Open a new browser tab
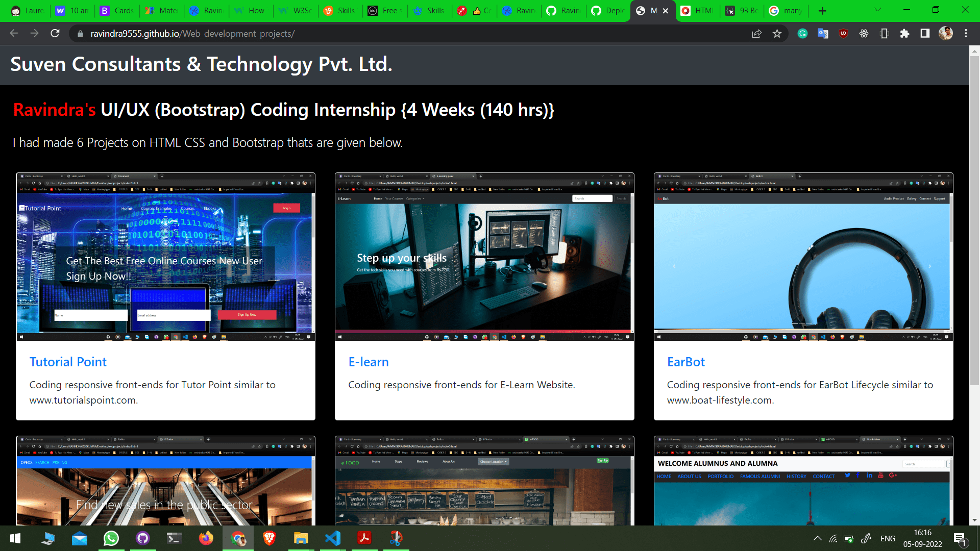Viewport: 980px width, 551px height. [822, 11]
